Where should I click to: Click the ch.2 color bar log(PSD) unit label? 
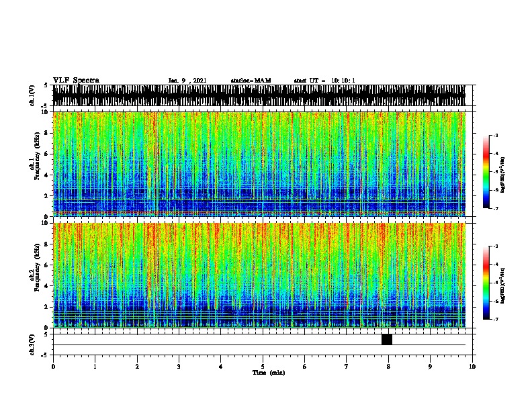[503, 285]
